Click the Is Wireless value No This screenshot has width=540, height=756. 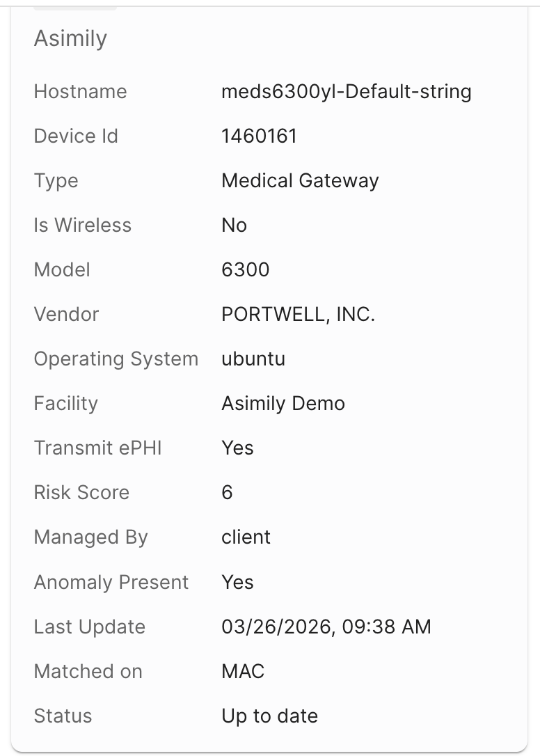[235, 225]
